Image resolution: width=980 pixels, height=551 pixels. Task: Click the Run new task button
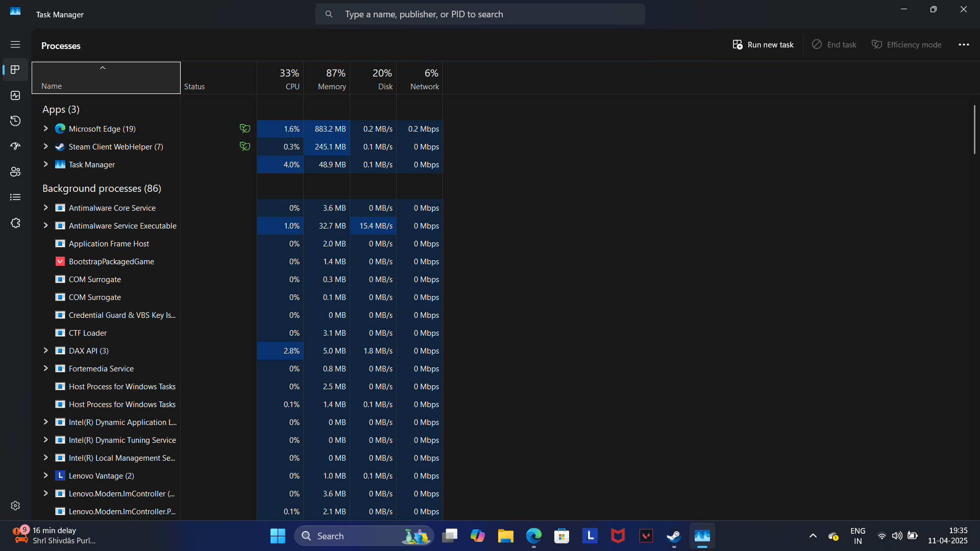763,45
